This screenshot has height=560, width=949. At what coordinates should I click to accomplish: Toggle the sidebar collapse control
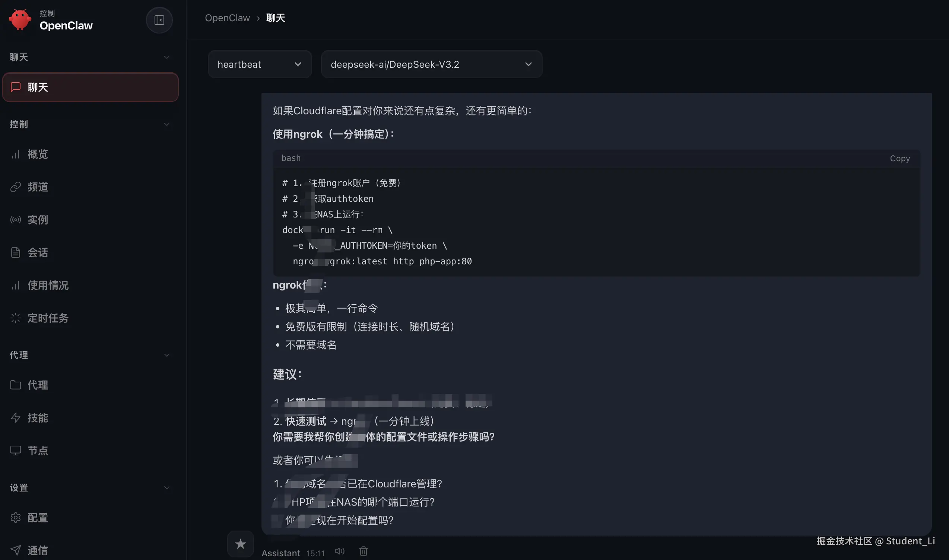tap(159, 20)
